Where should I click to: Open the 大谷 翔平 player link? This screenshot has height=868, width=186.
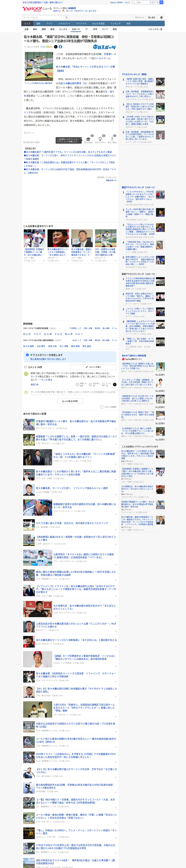tap(41, 346)
